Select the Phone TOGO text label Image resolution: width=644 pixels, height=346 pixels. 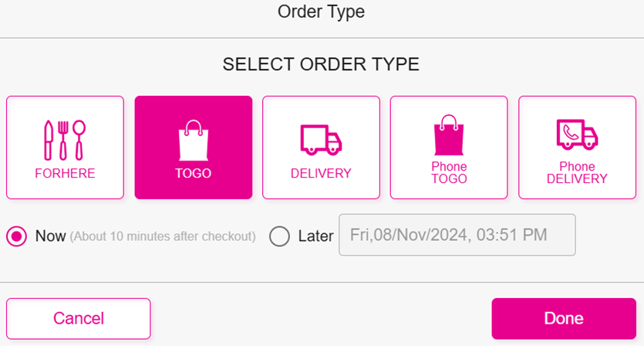coord(449,173)
